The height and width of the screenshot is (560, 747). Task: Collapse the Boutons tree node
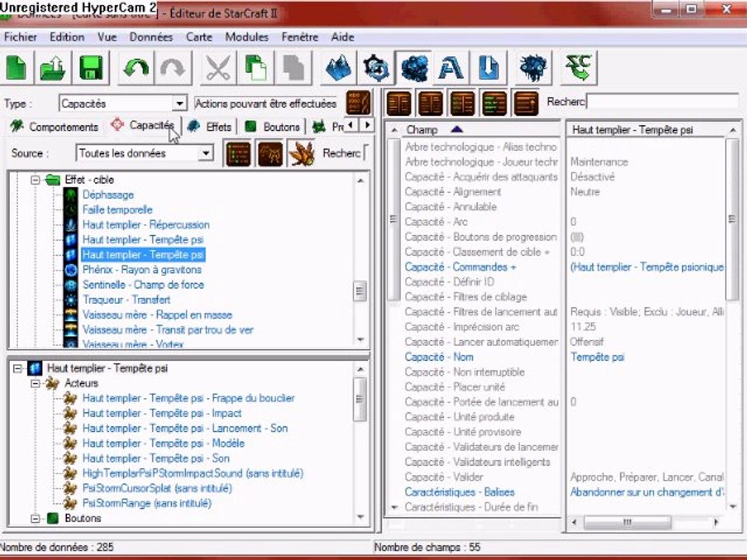(35, 518)
